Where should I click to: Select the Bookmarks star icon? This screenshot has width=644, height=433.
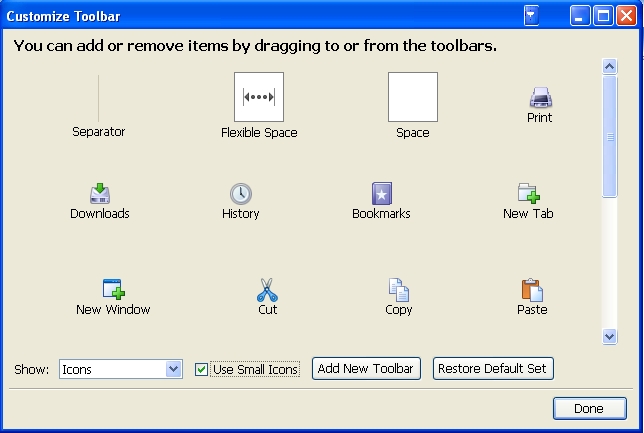(x=382, y=193)
